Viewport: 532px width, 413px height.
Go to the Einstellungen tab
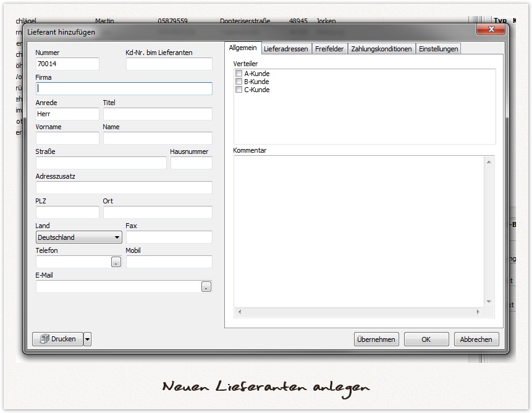point(438,49)
